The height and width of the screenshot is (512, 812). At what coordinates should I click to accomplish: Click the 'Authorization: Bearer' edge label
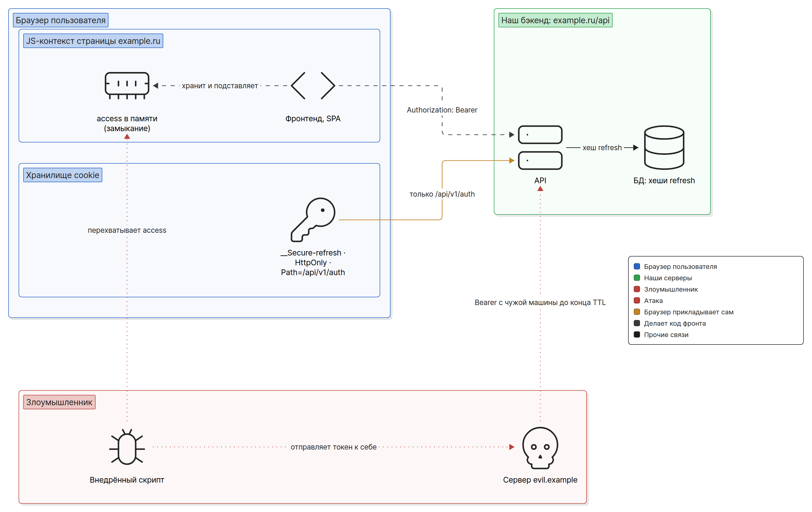tap(442, 110)
